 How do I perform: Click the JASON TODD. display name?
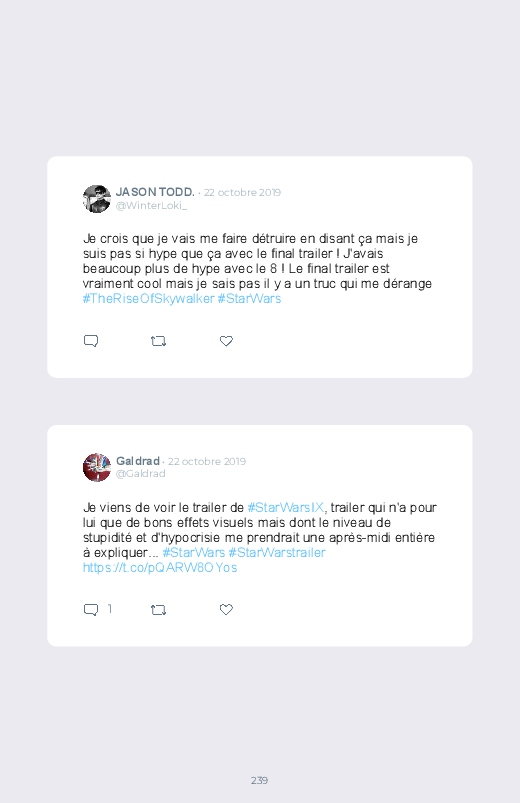155,192
